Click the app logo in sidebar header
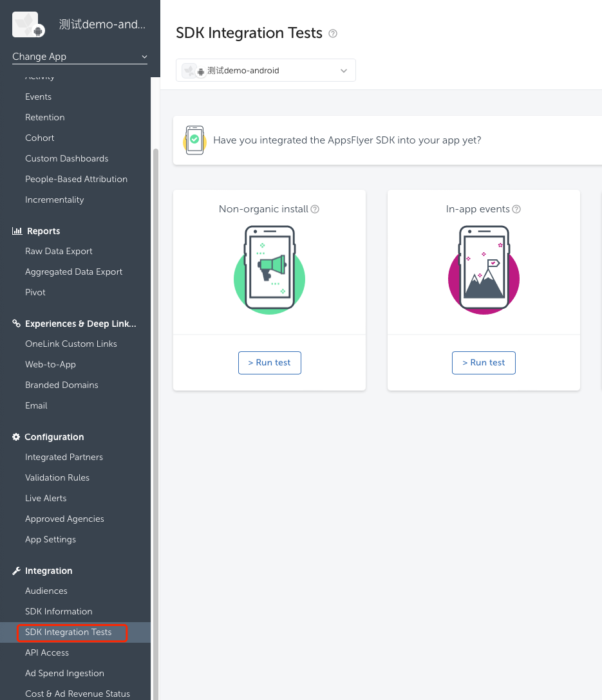 click(29, 25)
